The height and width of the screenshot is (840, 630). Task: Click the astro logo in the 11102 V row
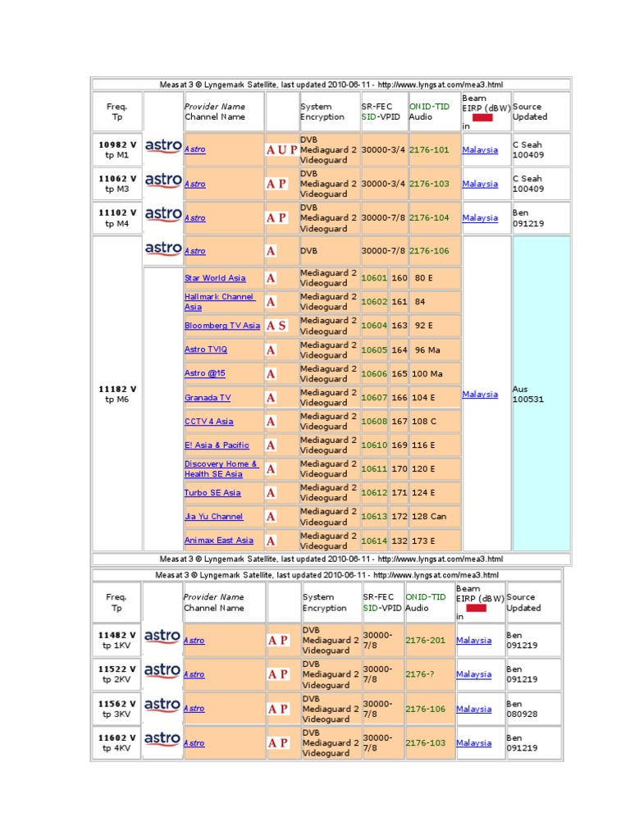(x=163, y=214)
